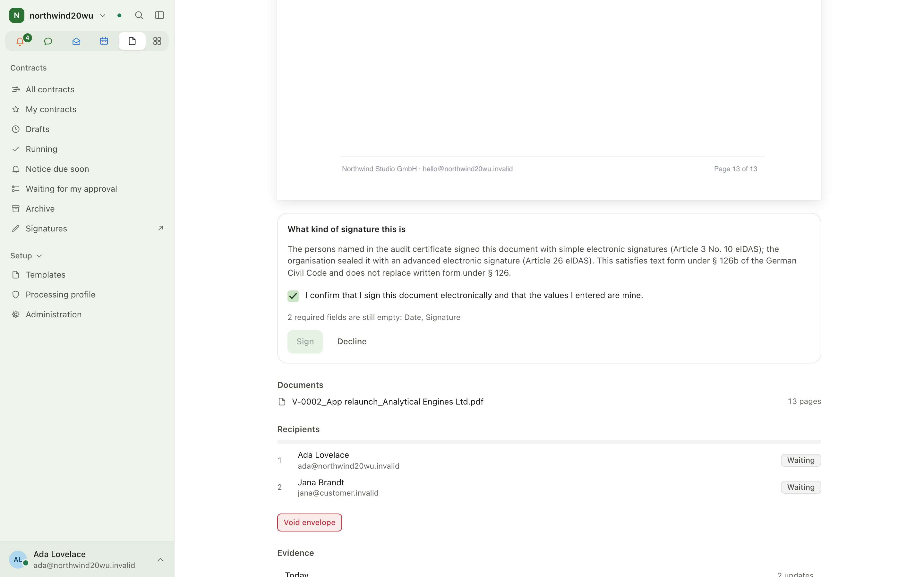The width and height of the screenshot is (924, 577).
Task: Uncheck the electronic signing confirmation checkbox
Action: pos(293,296)
